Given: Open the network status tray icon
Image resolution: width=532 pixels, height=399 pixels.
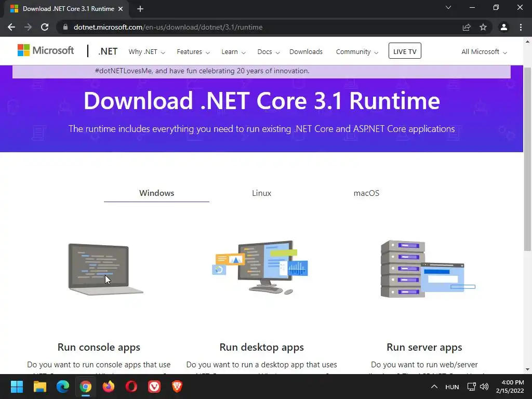Looking at the screenshot, I should point(471,387).
